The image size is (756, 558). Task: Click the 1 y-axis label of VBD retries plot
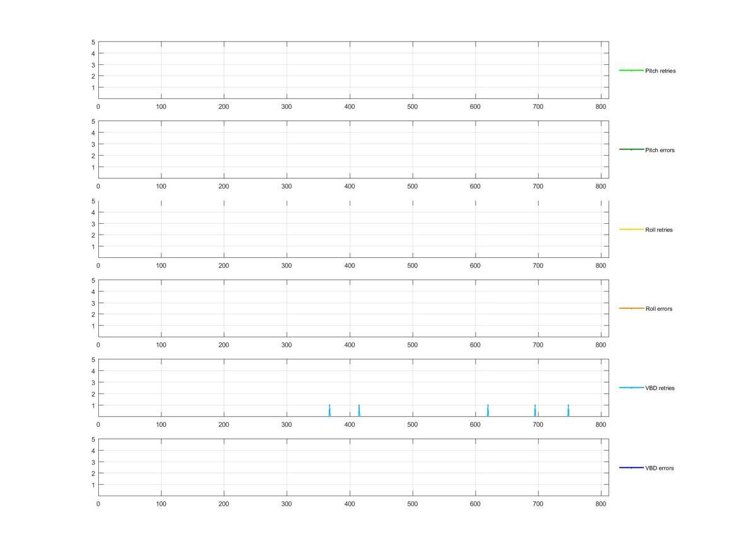pyautogui.click(x=93, y=405)
